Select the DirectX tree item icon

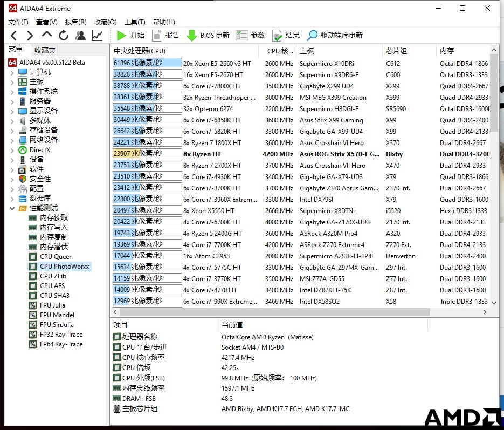[23, 150]
